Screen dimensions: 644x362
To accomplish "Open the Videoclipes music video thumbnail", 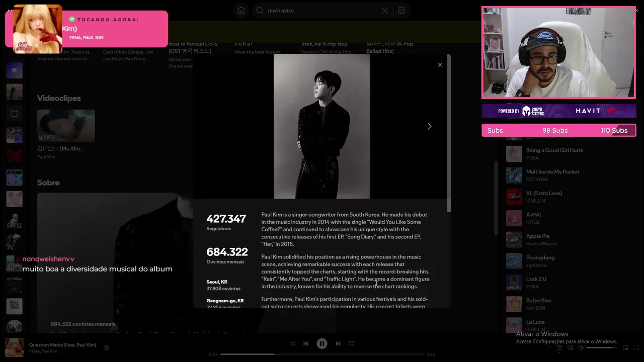I will 66,126.
